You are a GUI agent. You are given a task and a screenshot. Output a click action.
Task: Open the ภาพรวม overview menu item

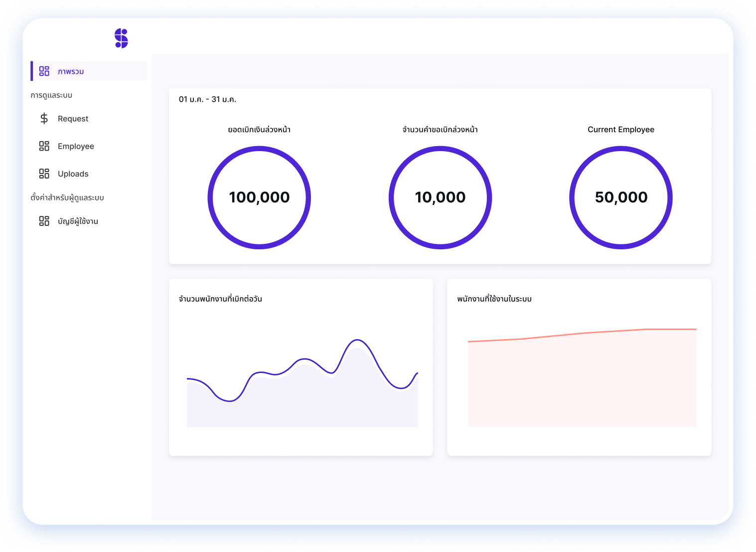point(71,71)
